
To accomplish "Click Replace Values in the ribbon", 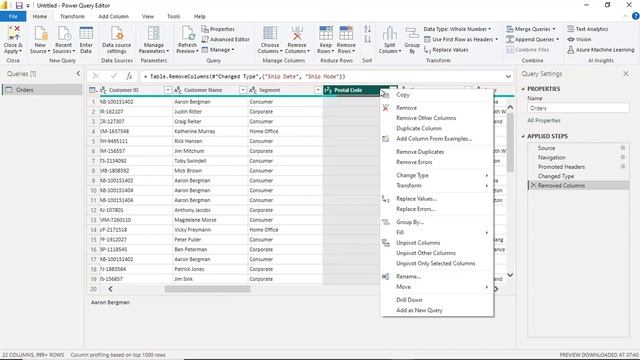I will [446, 50].
